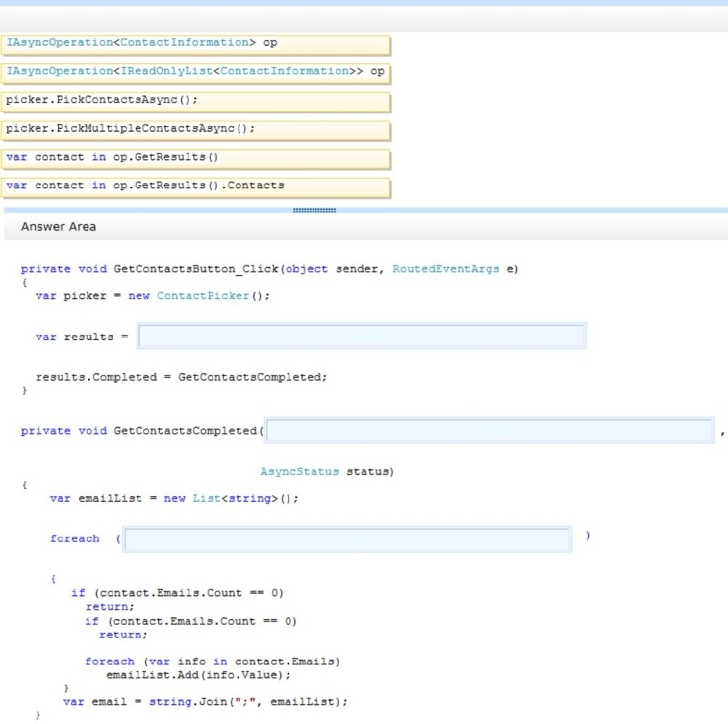This screenshot has width=728, height=724.
Task: Click the splitter grip above Answer Area
Action: coord(314,210)
